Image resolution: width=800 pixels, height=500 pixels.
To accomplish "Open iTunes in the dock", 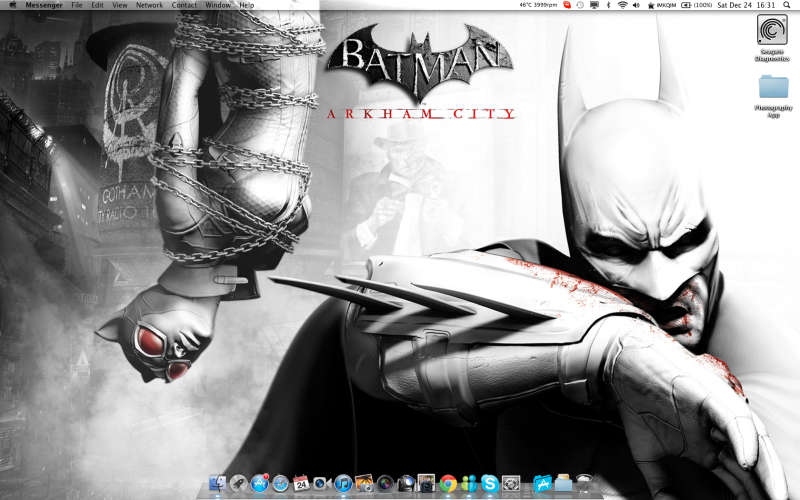I will pos(343,483).
